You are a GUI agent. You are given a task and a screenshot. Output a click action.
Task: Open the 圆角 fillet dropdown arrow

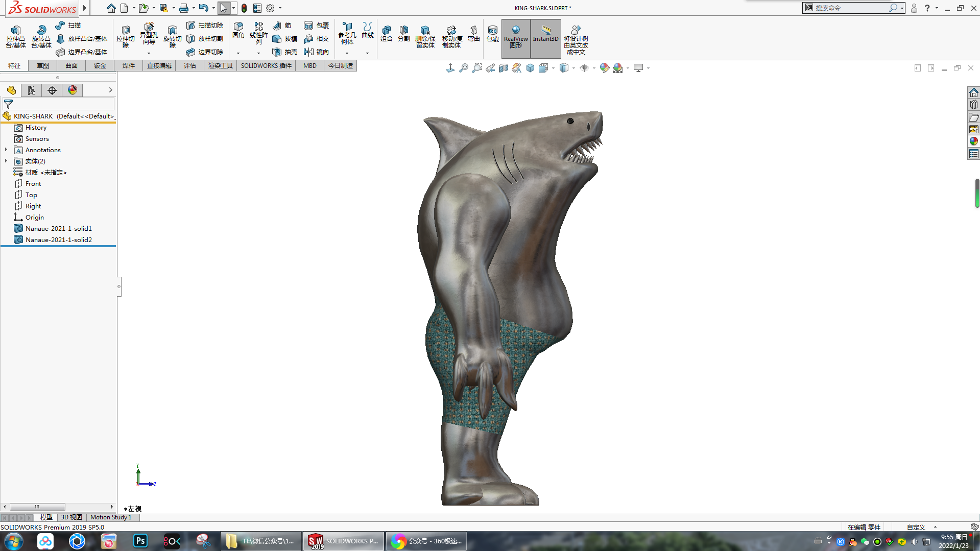pos(238,53)
